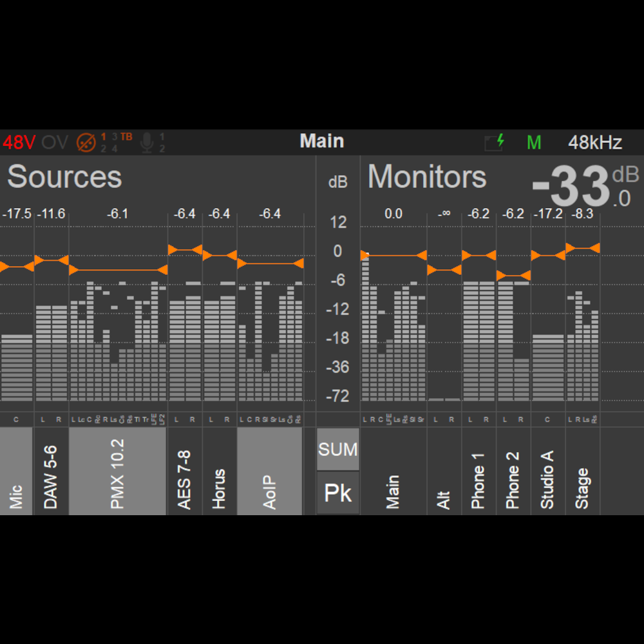Click the AES 7-8 orange level marker

185,249
